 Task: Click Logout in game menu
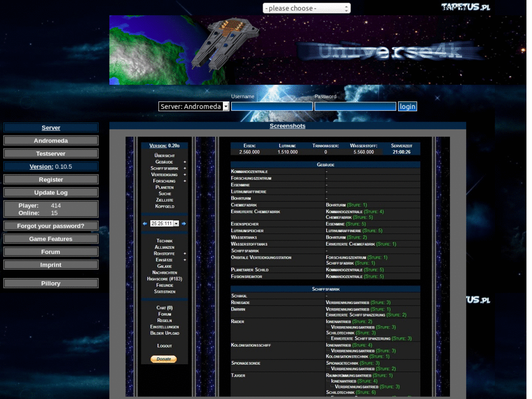(x=165, y=346)
